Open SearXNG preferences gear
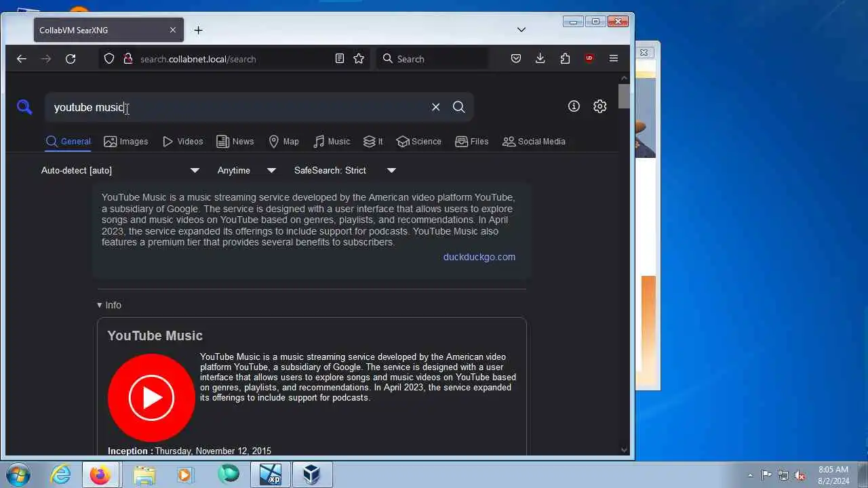This screenshot has width=868, height=488. click(x=599, y=106)
